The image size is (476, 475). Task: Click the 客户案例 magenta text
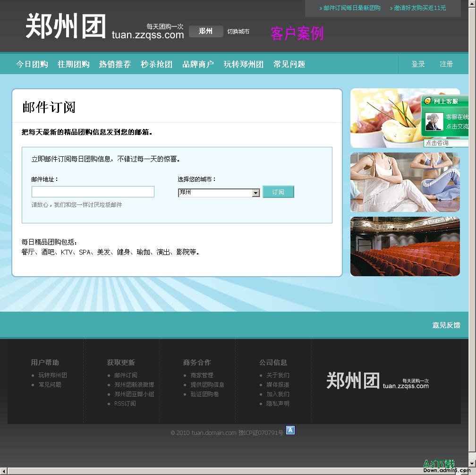[x=297, y=33]
